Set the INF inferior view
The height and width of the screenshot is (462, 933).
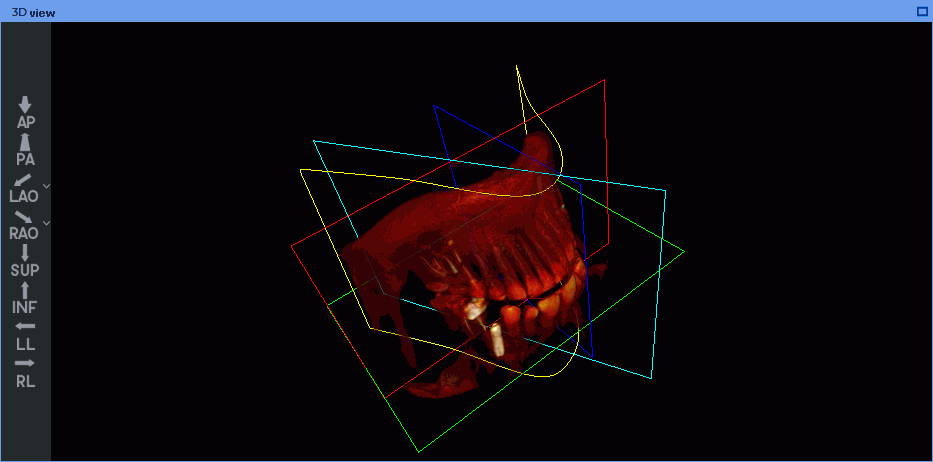click(x=25, y=298)
